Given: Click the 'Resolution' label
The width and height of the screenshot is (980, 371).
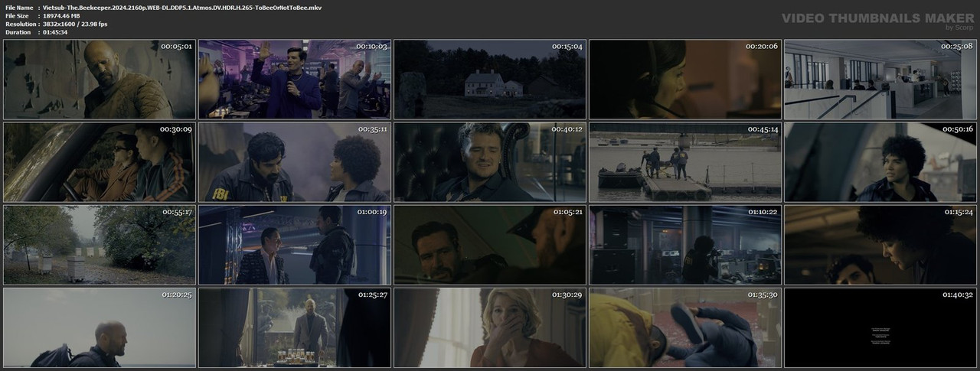Looking at the screenshot, I should (19, 24).
